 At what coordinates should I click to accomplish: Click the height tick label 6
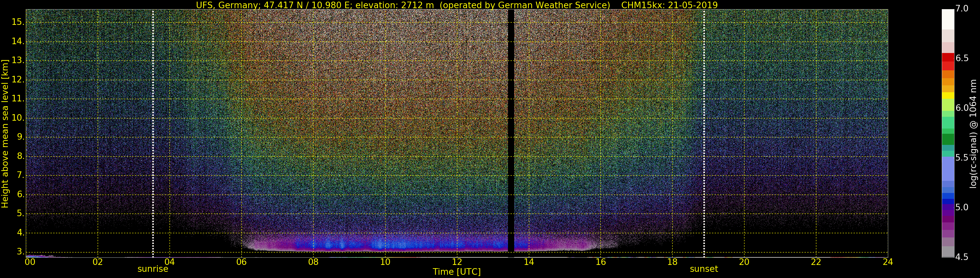pos(21,195)
